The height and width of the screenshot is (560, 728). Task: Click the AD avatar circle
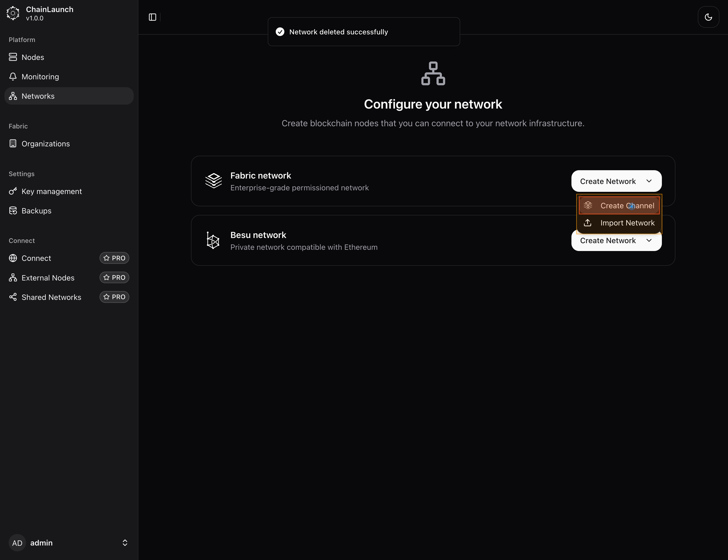(17, 543)
